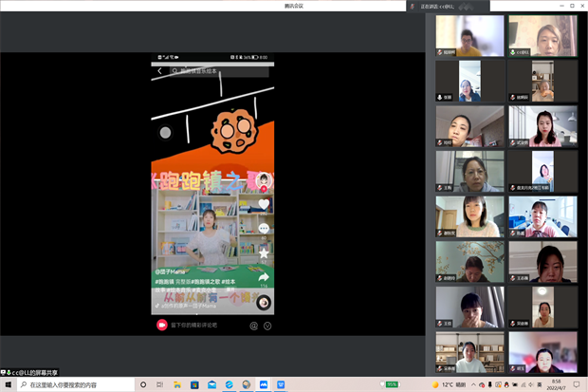Open the creator's round profile avatar
Screen dimensions: 588x392
pyautogui.click(x=264, y=180)
